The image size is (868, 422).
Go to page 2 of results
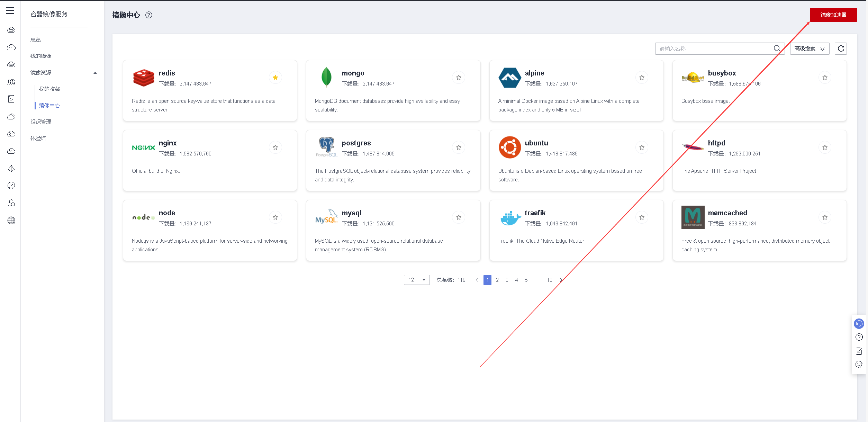(497, 280)
